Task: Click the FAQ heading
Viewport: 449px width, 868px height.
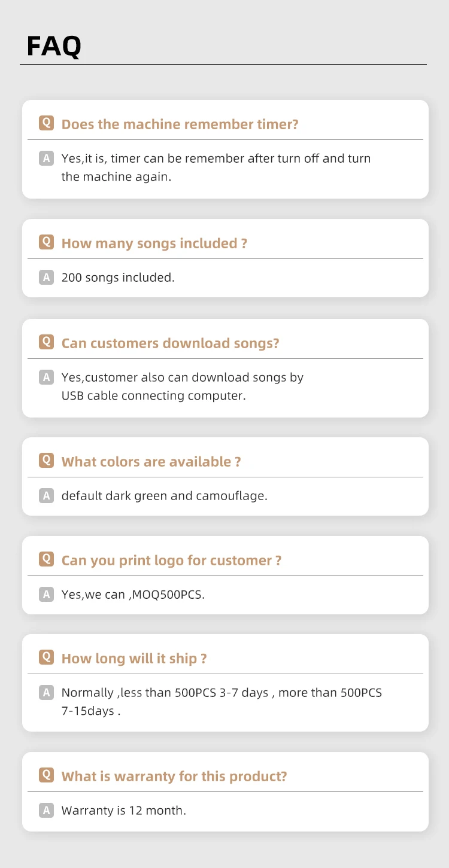Action: (x=54, y=46)
